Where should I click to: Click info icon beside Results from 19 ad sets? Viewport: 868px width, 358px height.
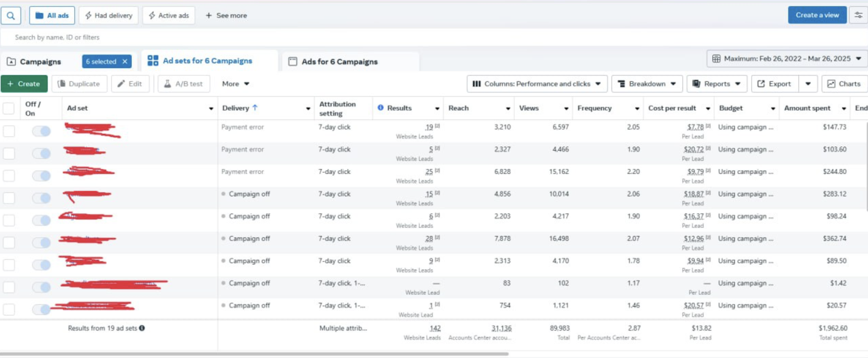pos(142,328)
